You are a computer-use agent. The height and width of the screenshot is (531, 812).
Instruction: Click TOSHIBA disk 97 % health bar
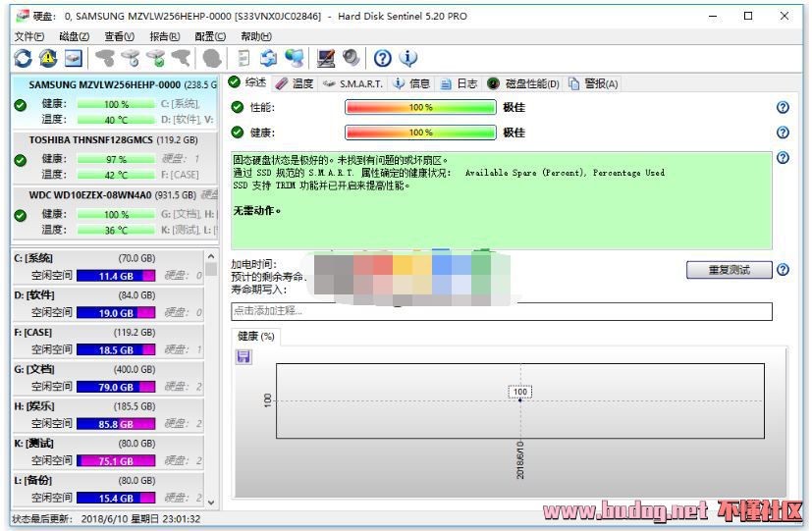pyautogui.click(x=116, y=159)
